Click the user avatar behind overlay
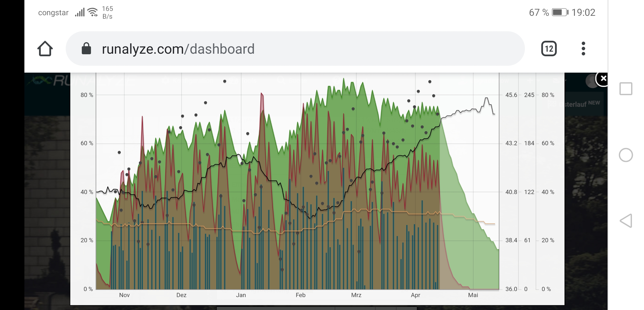 591,81
